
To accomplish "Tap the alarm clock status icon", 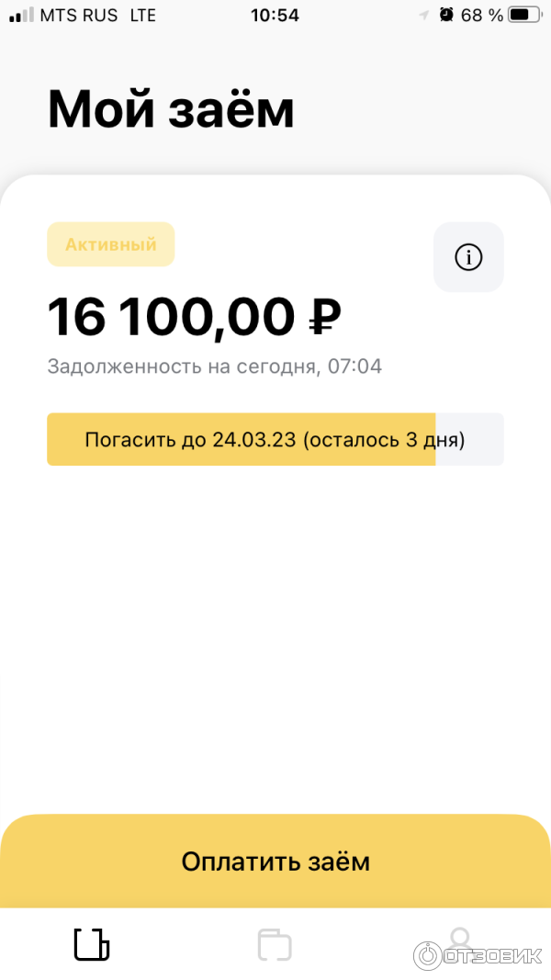I will [x=446, y=15].
